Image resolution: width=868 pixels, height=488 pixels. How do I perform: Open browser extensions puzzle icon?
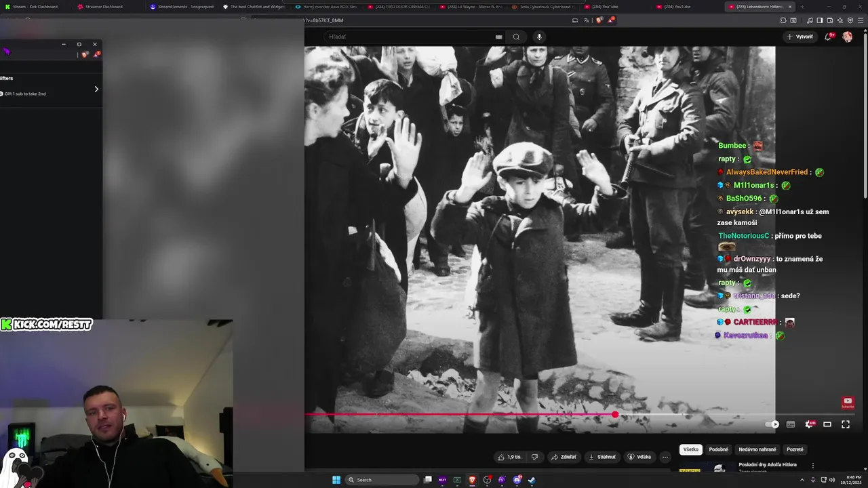click(783, 20)
